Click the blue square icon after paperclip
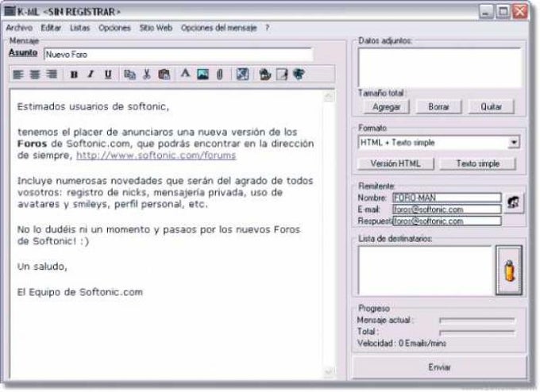Image resolution: width=540 pixels, height=392 pixels. [242, 75]
